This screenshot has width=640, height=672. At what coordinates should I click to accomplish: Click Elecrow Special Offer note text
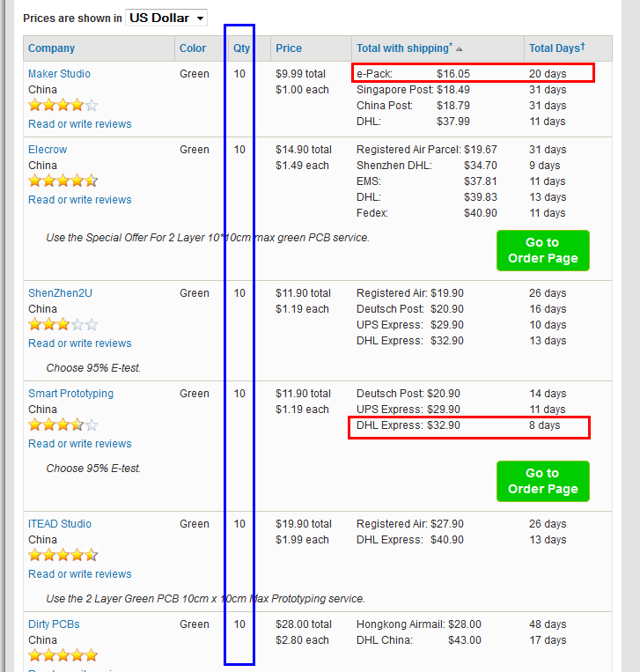pos(208,238)
